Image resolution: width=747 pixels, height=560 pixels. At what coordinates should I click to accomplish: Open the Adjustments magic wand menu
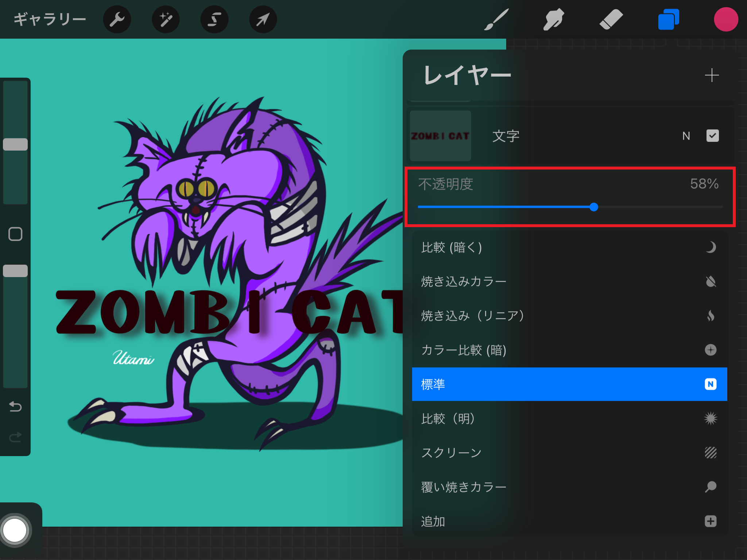pyautogui.click(x=166, y=19)
